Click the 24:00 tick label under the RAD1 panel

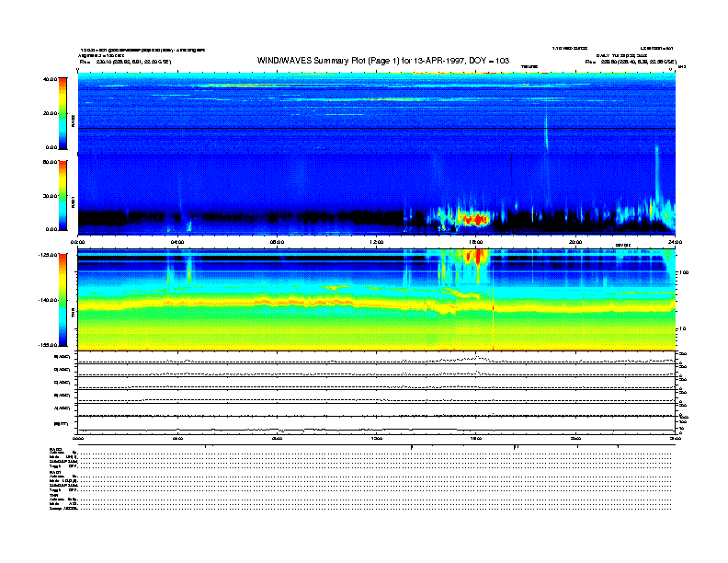[675, 242]
